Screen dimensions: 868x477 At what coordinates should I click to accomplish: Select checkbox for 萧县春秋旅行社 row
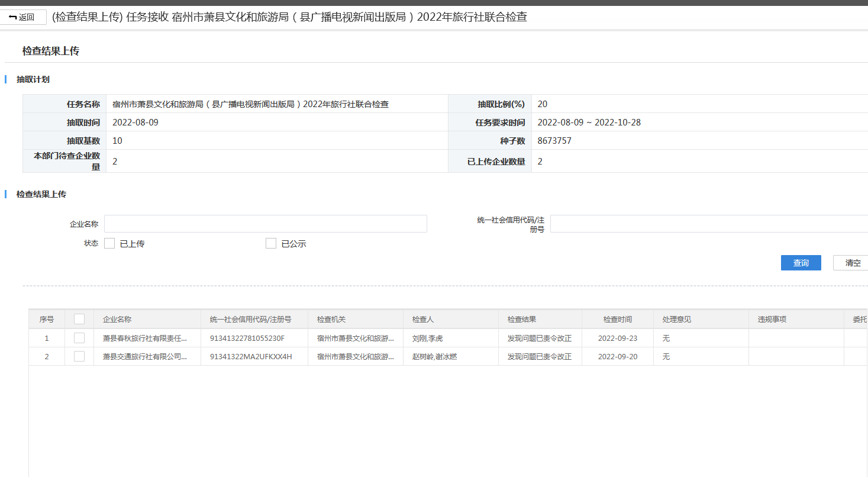pos(79,338)
